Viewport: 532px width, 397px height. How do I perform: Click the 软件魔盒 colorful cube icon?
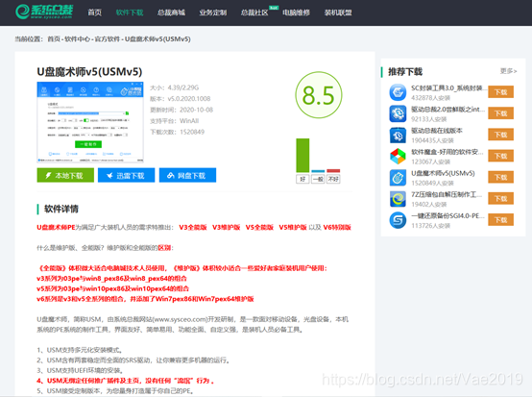pos(398,157)
